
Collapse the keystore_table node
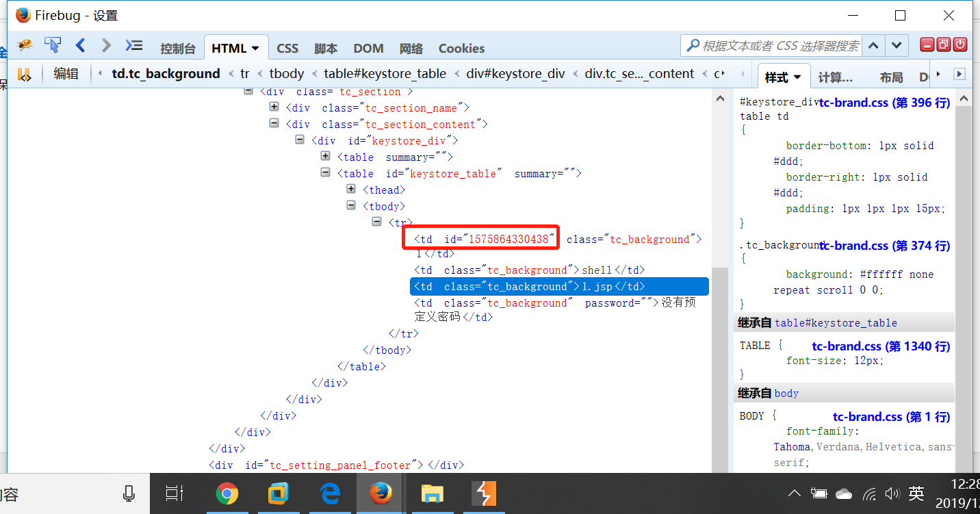coord(325,172)
